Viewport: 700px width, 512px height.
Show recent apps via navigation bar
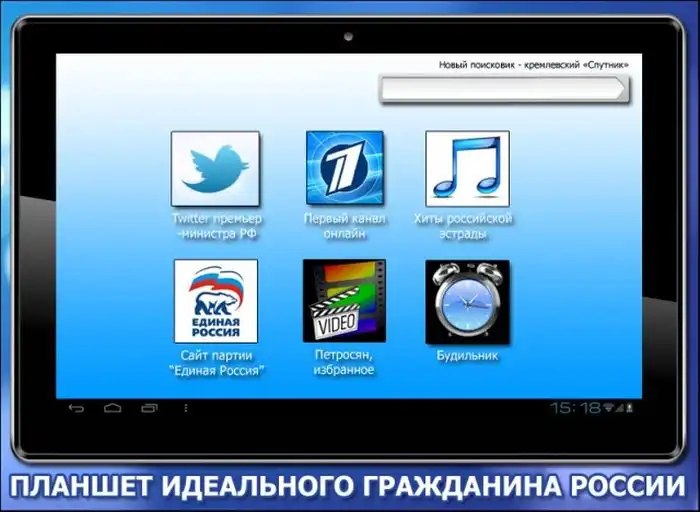(148, 408)
